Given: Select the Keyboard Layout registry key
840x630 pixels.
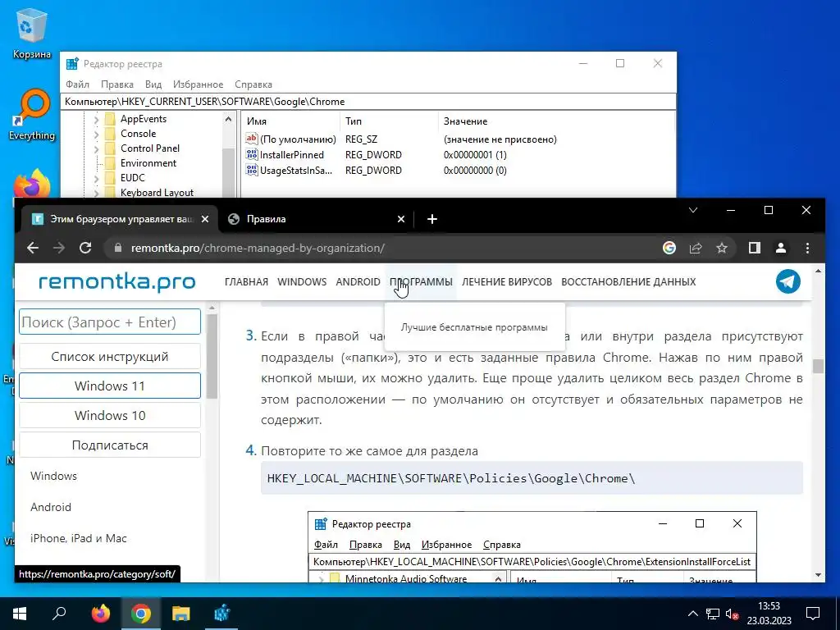Looking at the screenshot, I should pyautogui.click(x=157, y=192).
